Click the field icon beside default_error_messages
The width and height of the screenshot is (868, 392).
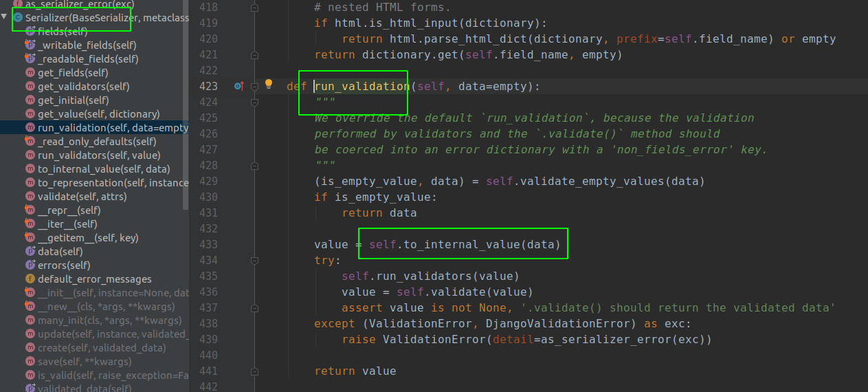coord(30,279)
